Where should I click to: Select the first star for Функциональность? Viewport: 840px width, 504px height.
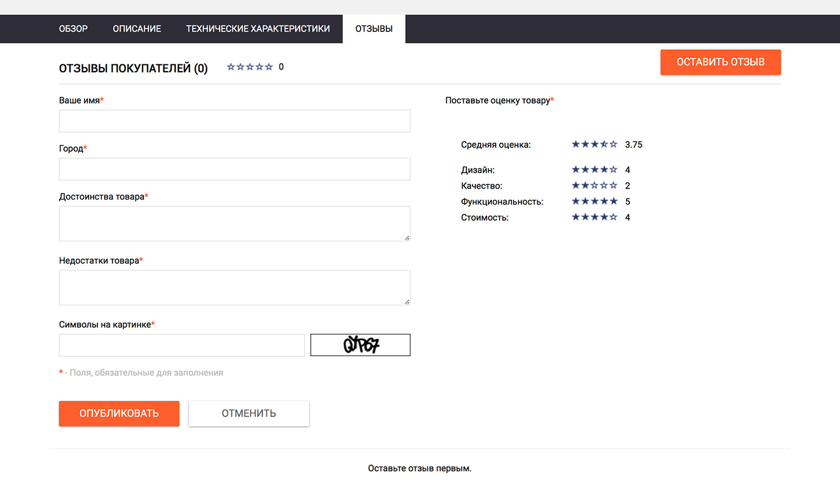pos(576,201)
